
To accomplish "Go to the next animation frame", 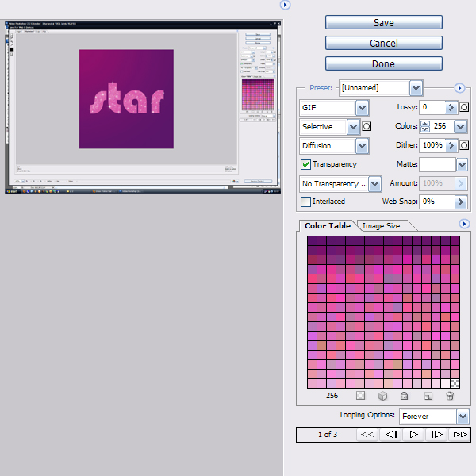I will click(436, 435).
